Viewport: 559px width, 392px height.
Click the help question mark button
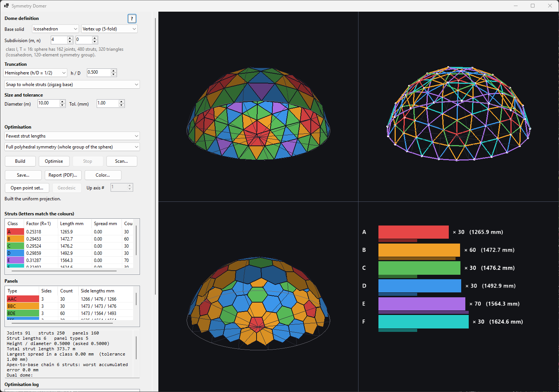(132, 18)
